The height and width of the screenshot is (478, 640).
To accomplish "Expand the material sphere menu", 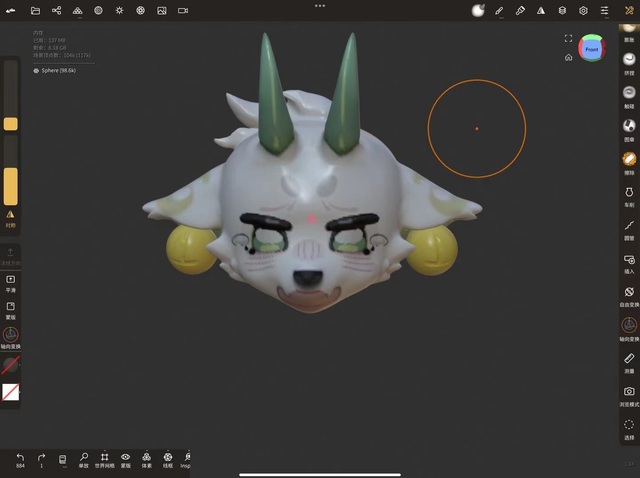I will coord(478,10).
